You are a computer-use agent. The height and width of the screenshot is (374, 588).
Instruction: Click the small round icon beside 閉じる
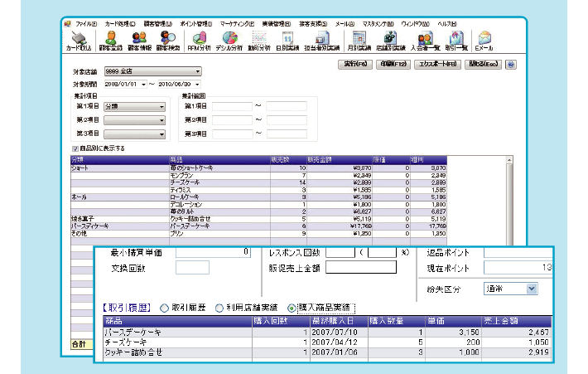point(510,65)
